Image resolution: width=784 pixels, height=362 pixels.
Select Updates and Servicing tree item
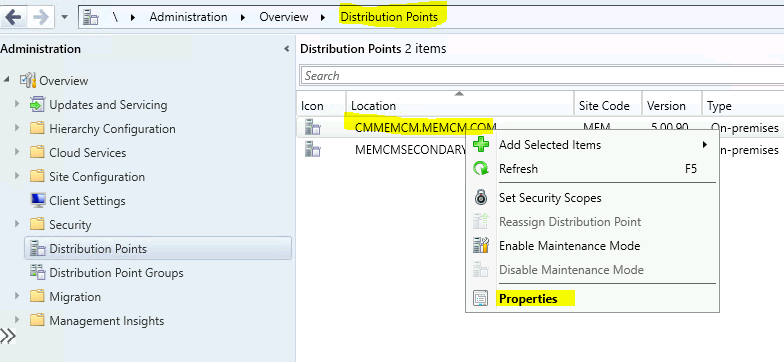tap(108, 104)
